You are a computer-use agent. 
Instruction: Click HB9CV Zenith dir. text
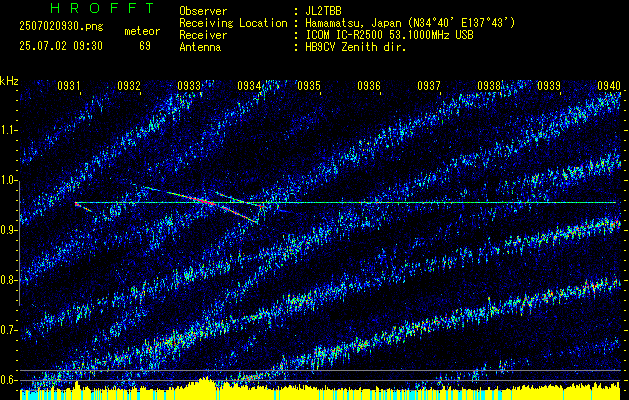coord(356,47)
